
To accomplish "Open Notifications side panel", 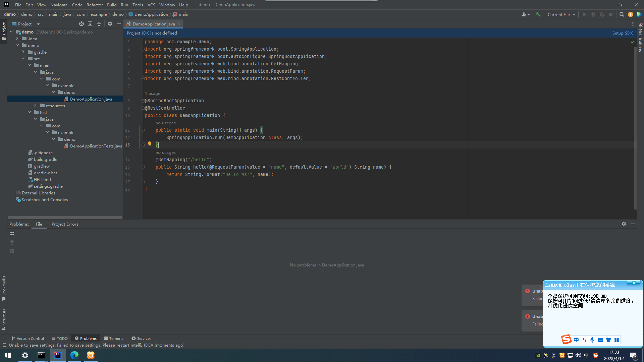I will 640,38.
